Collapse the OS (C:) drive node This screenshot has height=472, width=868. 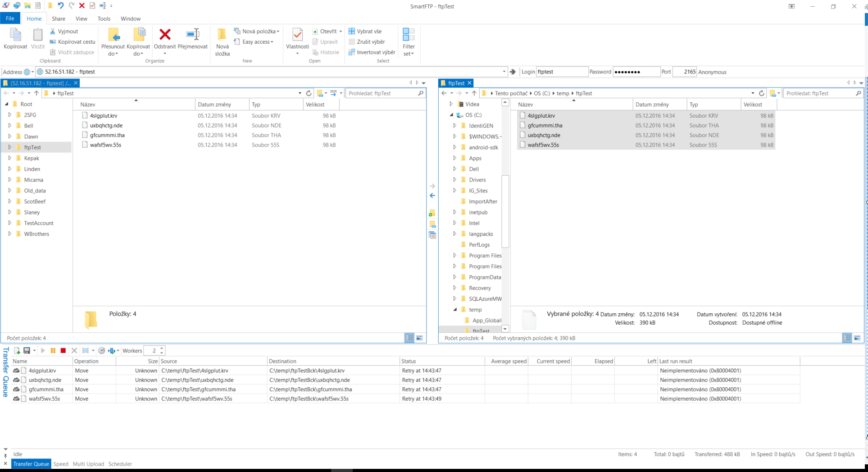[451, 115]
